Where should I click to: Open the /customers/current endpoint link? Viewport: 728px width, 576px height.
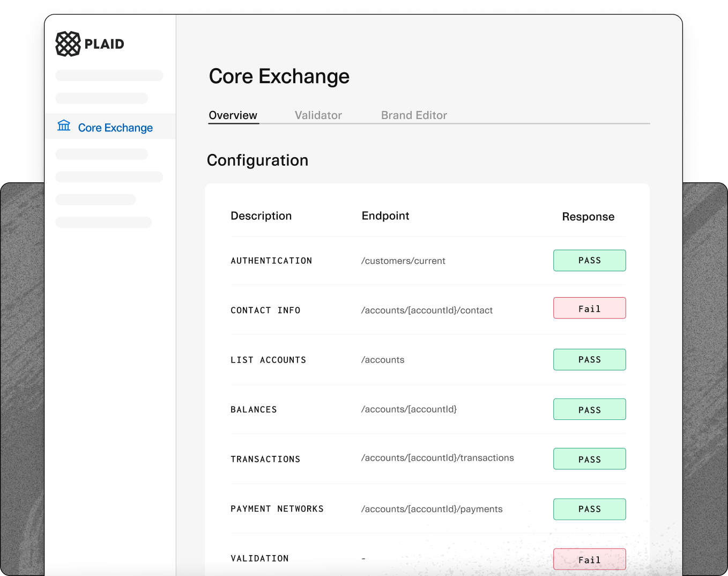(403, 261)
